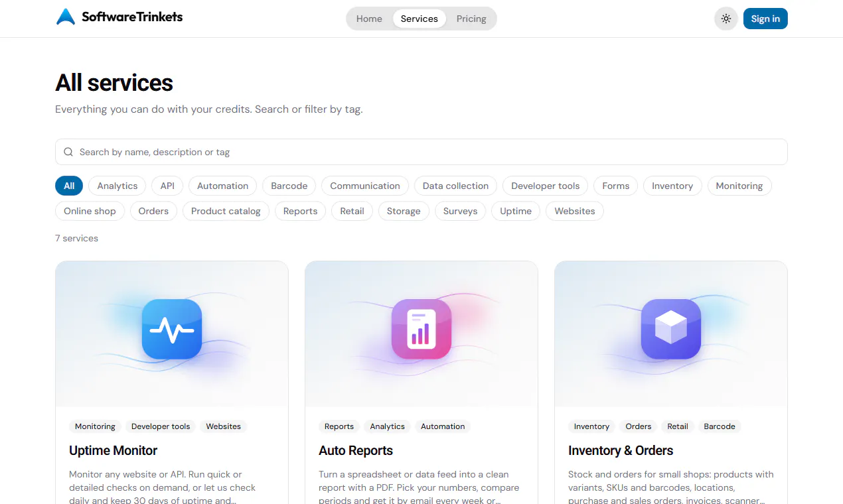Viewport: 843px width, 504px height.
Task: Filter services by Analytics tag
Action: (x=117, y=186)
